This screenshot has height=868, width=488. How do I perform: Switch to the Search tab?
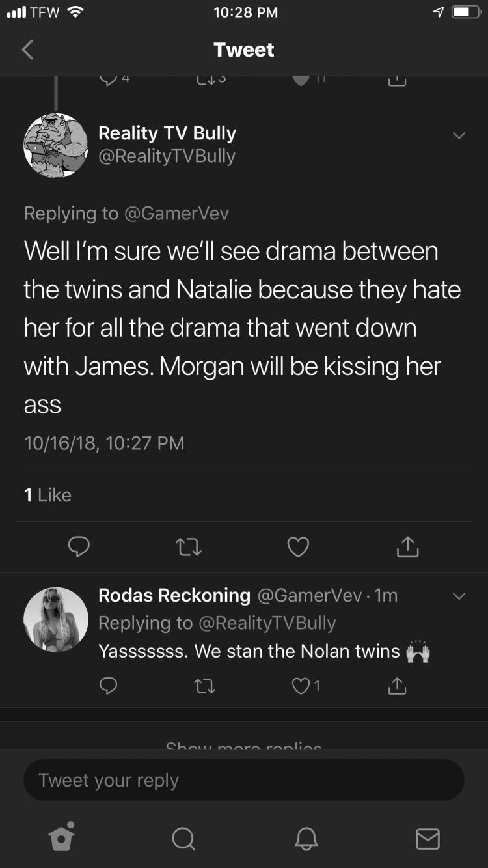[x=183, y=838]
